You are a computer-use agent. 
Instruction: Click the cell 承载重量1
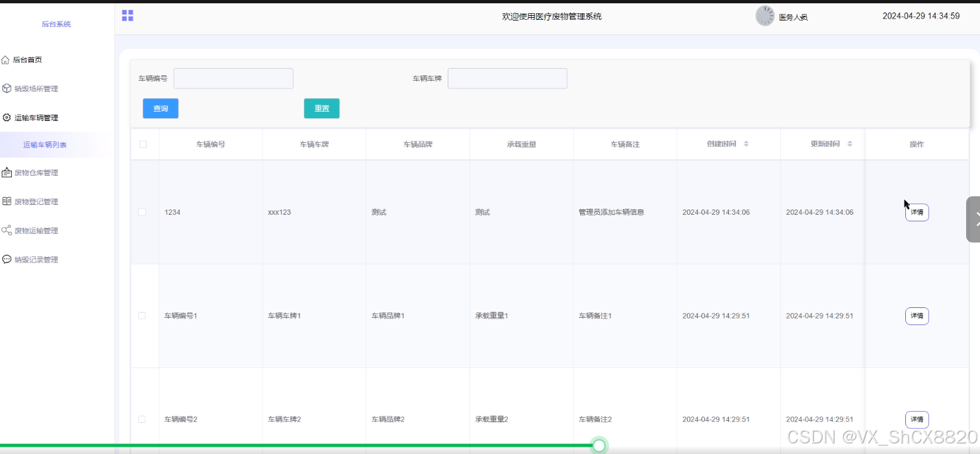coord(491,316)
